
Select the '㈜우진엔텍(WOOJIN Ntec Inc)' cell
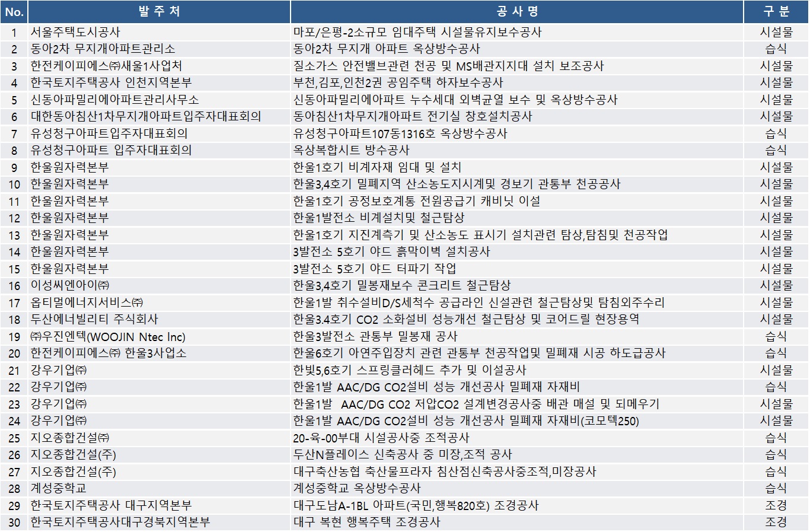tap(108, 336)
